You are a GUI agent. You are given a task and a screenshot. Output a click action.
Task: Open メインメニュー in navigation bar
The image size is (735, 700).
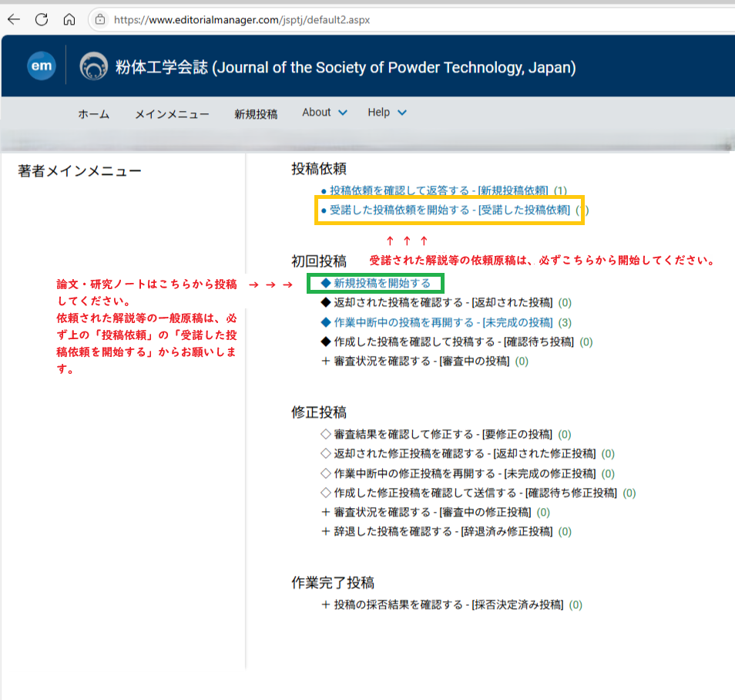(x=172, y=114)
